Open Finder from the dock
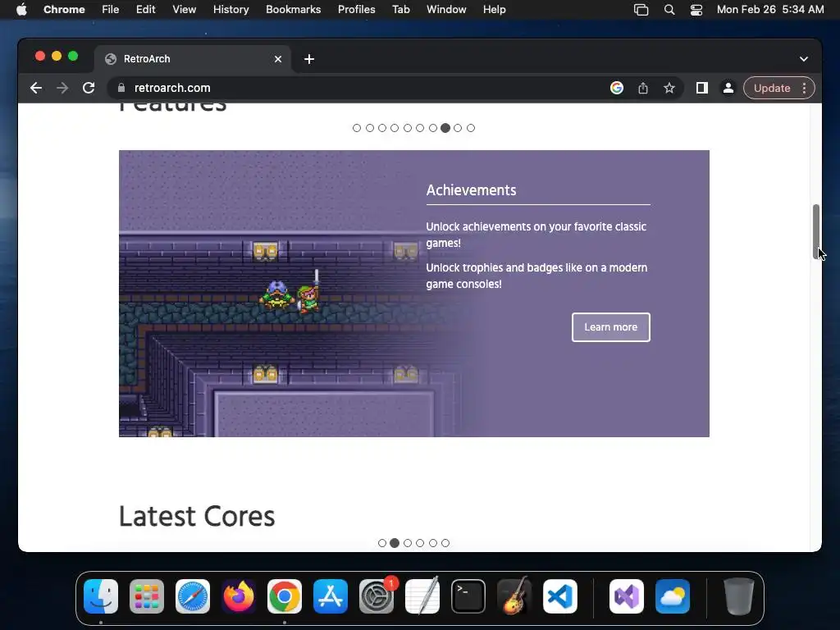The width and height of the screenshot is (840, 630). point(101,596)
